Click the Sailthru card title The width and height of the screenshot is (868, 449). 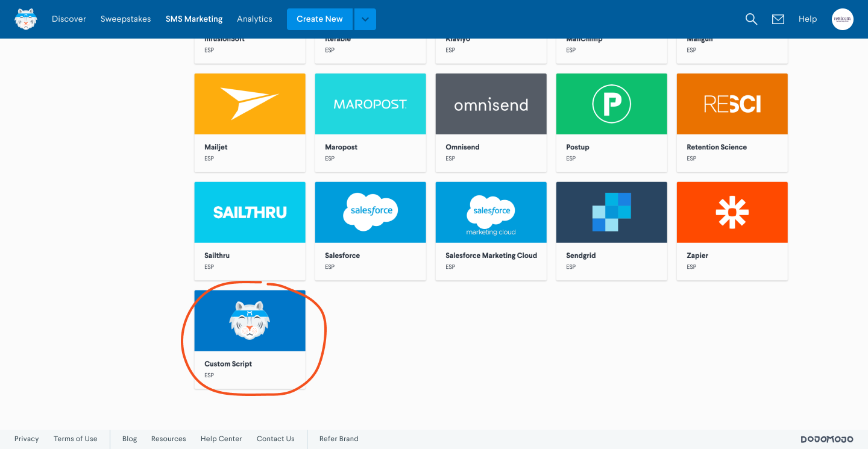217,256
